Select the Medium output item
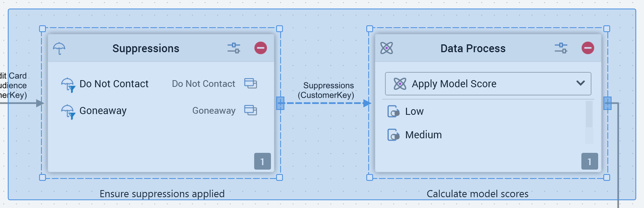 [423, 135]
